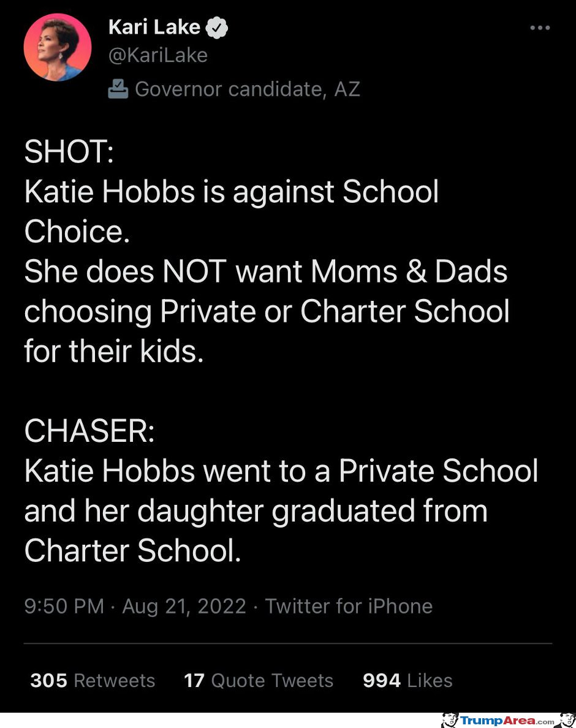This screenshot has width=576, height=728.
Task: Click the SHOT: heading text
Action: coord(69,151)
